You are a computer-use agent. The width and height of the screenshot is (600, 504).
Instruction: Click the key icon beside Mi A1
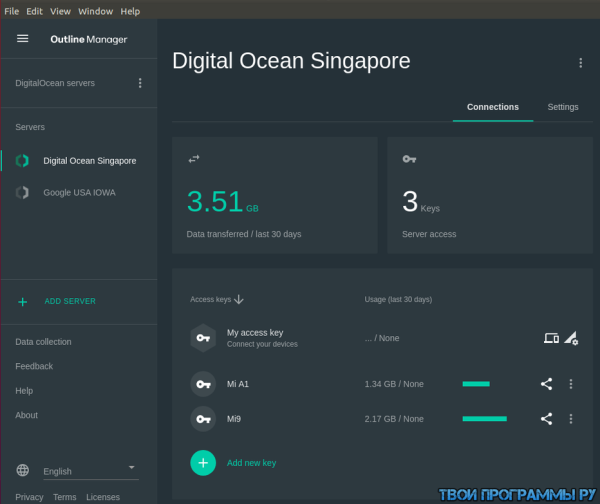[203, 384]
